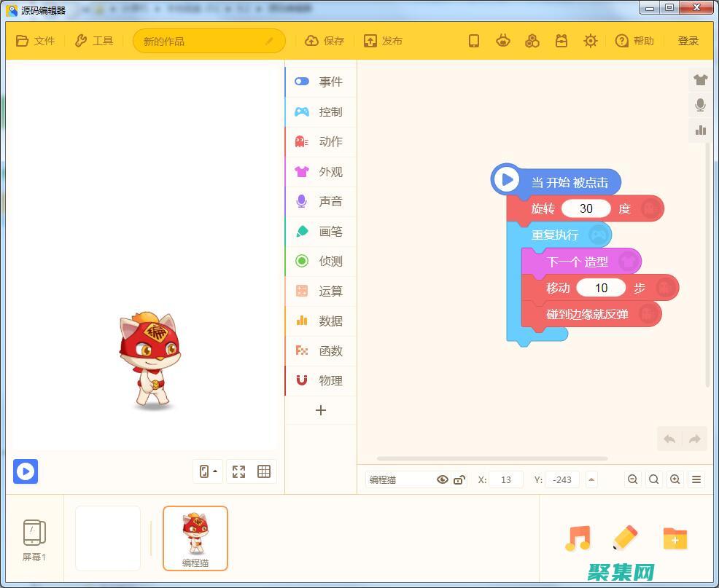Select the 物理 block category
Viewport: 719px width, 588px height.
[x=321, y=380]
